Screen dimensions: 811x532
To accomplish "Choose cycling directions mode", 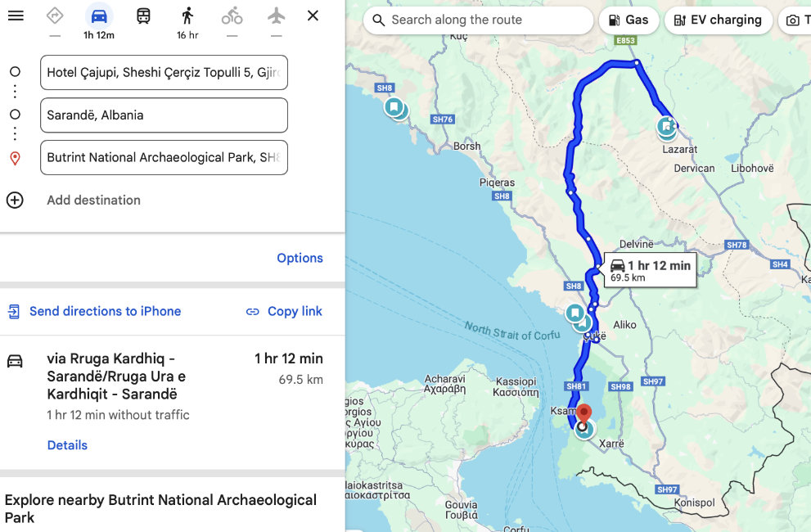I will click(x=232, y=16).
